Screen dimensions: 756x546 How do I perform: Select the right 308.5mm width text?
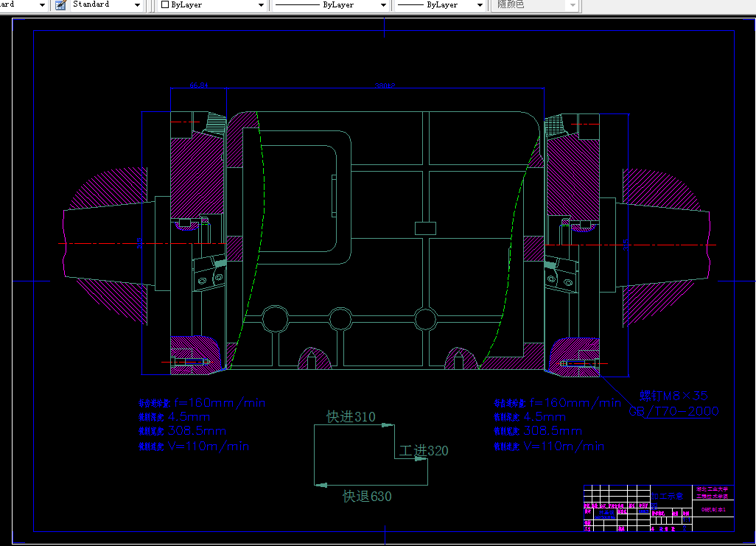(553, 431)
